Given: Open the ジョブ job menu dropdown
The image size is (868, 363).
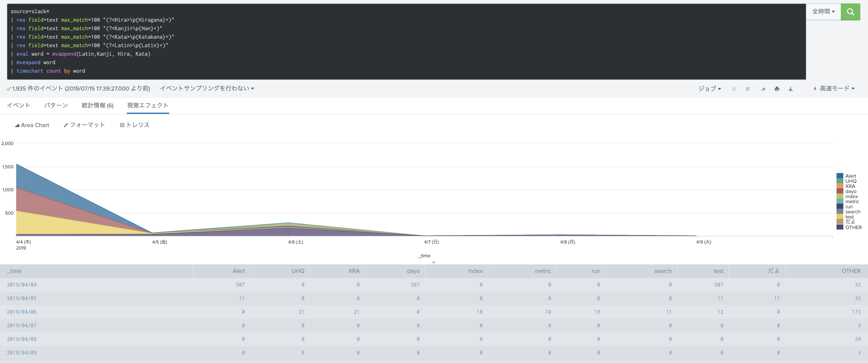Looking at the screenshot, I should tap(709, 89).
